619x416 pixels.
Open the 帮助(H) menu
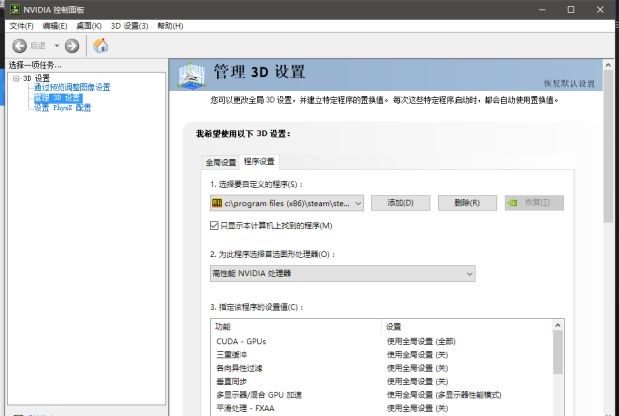(170, 26)
